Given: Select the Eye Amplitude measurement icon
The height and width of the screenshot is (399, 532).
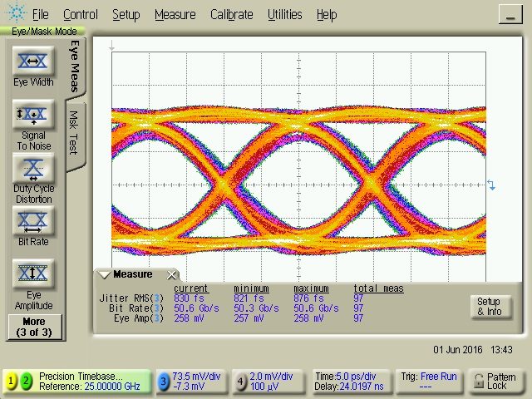Looking at the screenshot, I should (33, 273).
